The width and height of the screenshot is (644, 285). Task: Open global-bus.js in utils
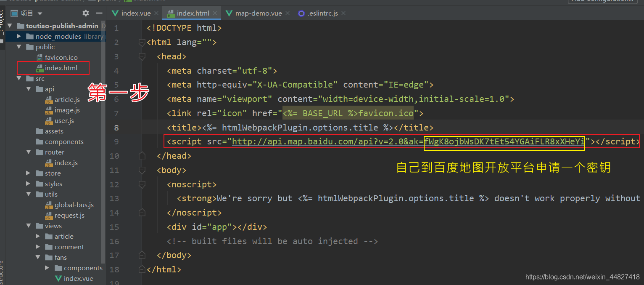[74, 205]
